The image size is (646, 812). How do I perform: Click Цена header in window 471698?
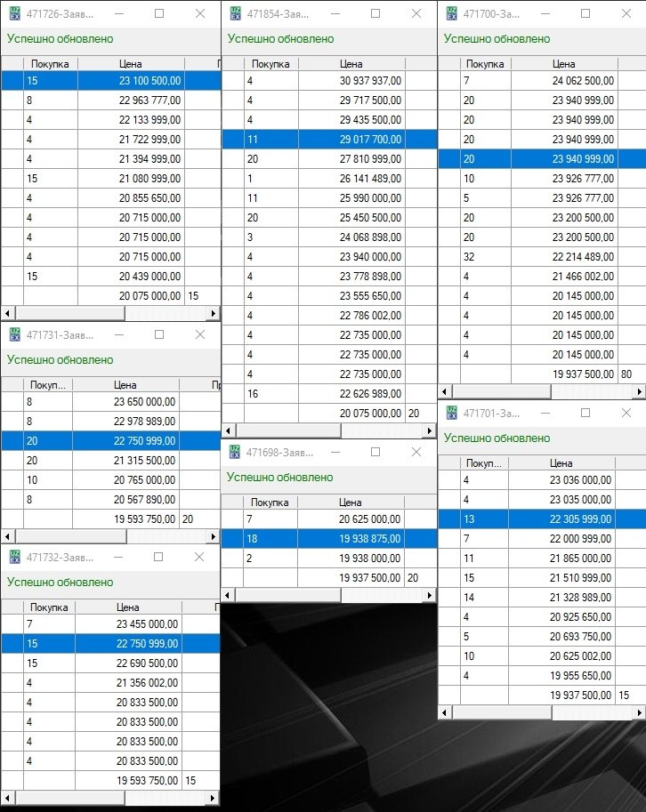click(351, 502)
